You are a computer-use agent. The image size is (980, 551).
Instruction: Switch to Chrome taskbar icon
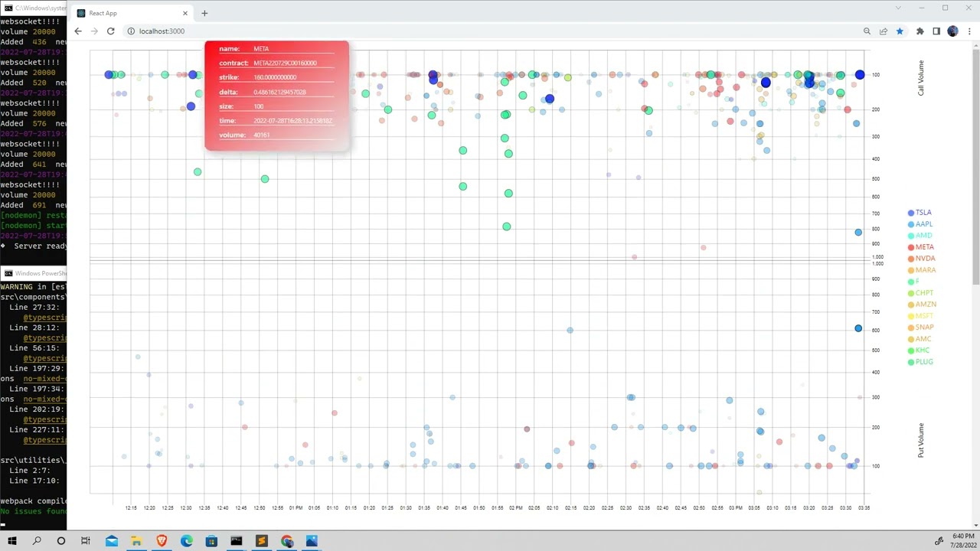pyautogui.click(x=287, y=541)
